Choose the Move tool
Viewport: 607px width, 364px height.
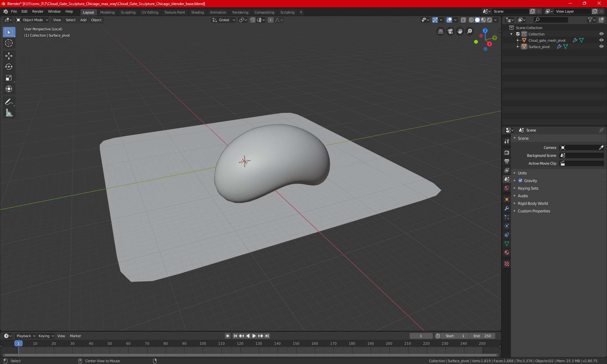[9, 56]
